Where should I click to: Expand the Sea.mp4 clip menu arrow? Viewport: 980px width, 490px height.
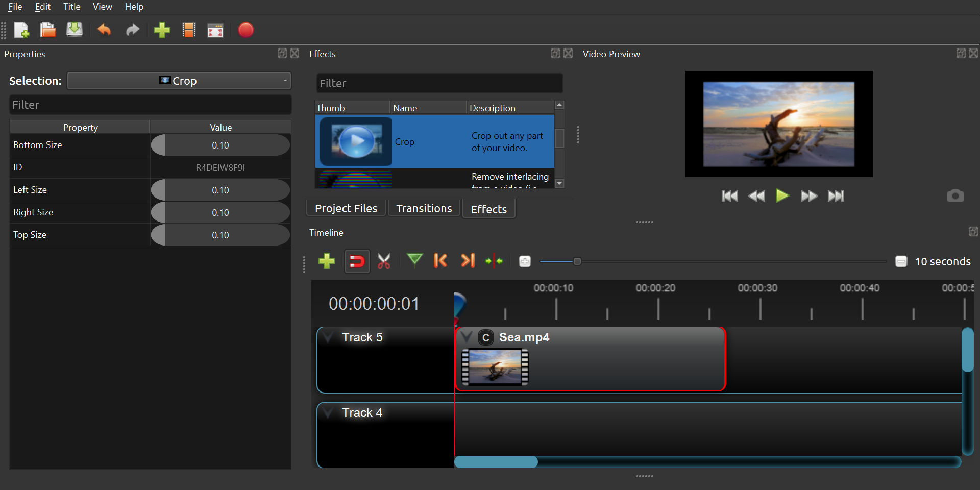tap(466, 337)
